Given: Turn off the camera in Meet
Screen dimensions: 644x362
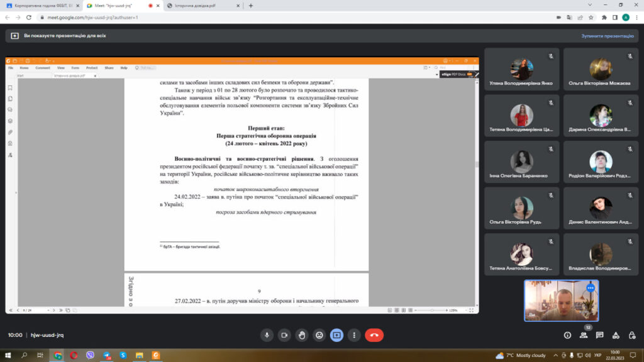Looking at the screenshot, I should (x=284, y=335).
